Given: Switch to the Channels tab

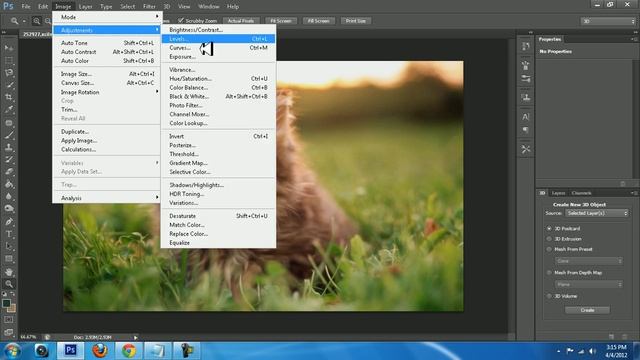Looking at the screenshot, I should point(581,193).
